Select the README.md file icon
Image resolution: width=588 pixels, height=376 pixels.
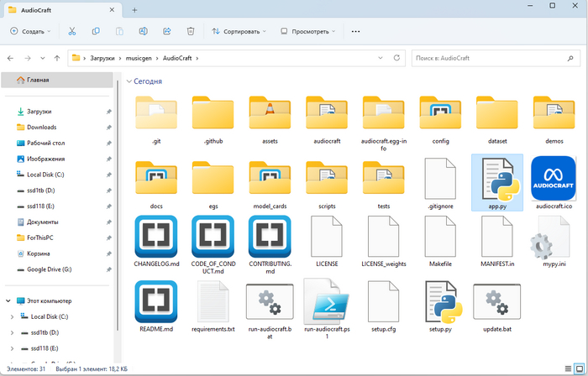click(155, 302)
